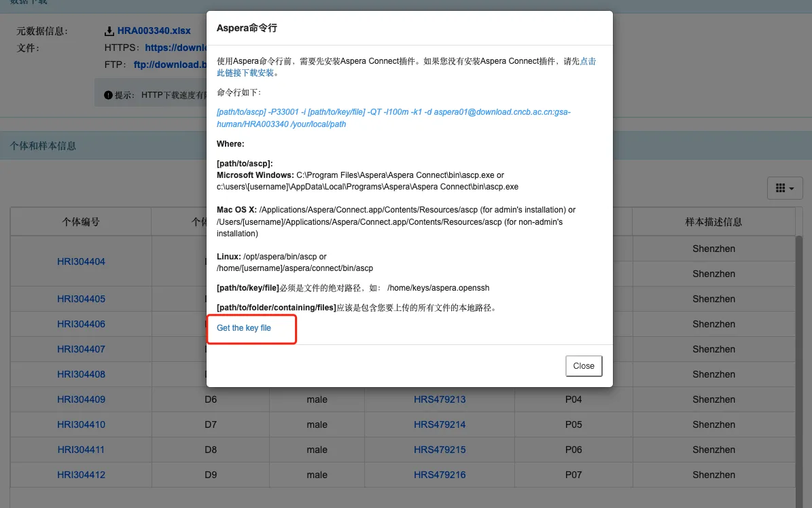Open individual HRI304406
Image resolution: width=812 pixels, height=508 pixels.
81,324
